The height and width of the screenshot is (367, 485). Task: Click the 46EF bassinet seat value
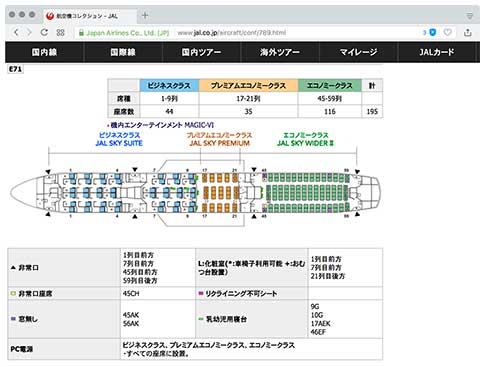[318, 332]
